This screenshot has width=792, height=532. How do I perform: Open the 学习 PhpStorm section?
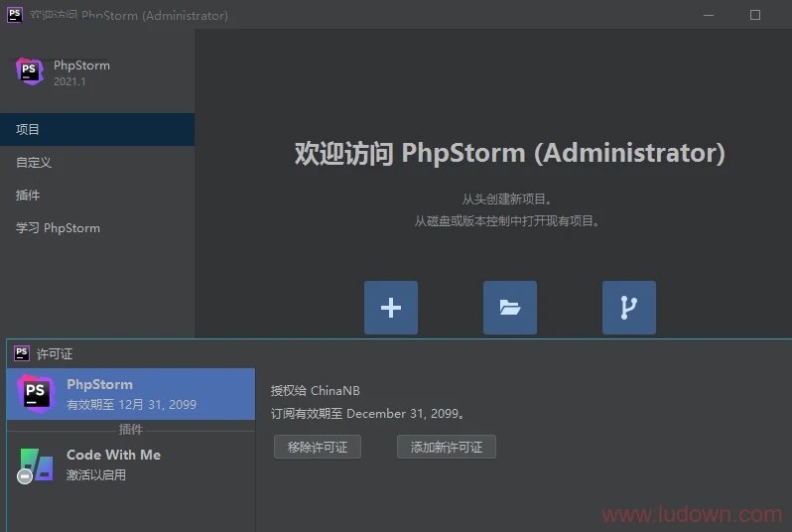pyautogui.click(x=97, y=228)
